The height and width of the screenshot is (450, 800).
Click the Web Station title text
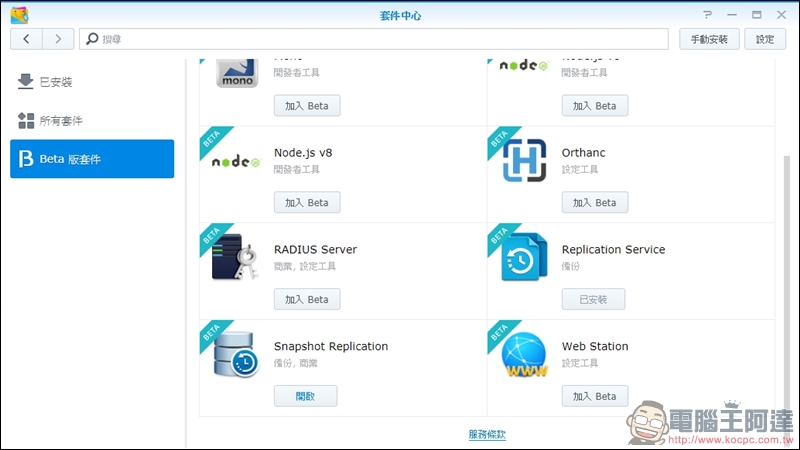(595, 346)
